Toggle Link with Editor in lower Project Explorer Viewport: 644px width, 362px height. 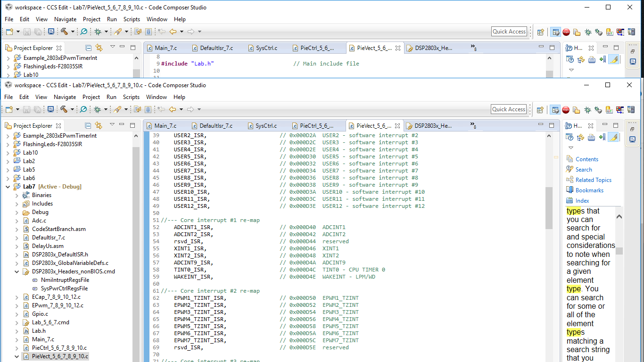(99, 126)
